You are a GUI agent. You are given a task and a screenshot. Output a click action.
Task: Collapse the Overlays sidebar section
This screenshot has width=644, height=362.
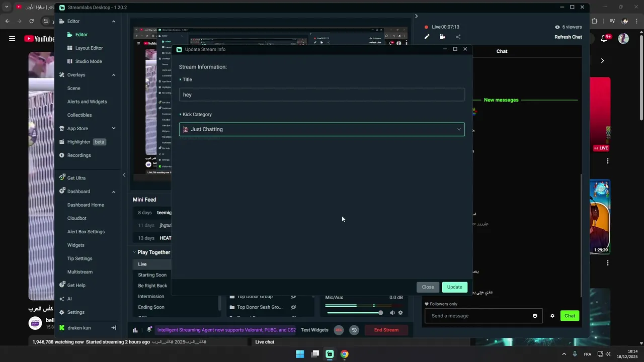coord(114,75)
